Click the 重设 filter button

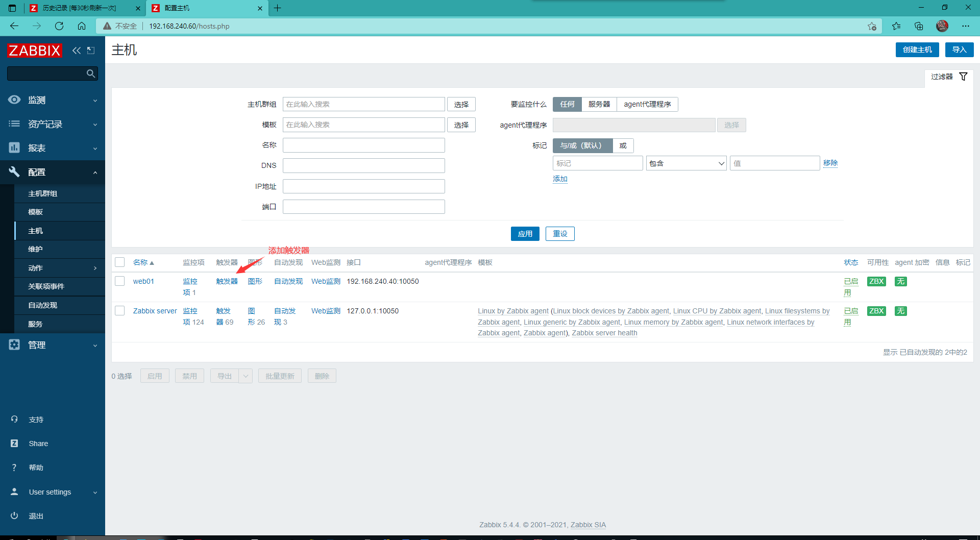(560, 234)
